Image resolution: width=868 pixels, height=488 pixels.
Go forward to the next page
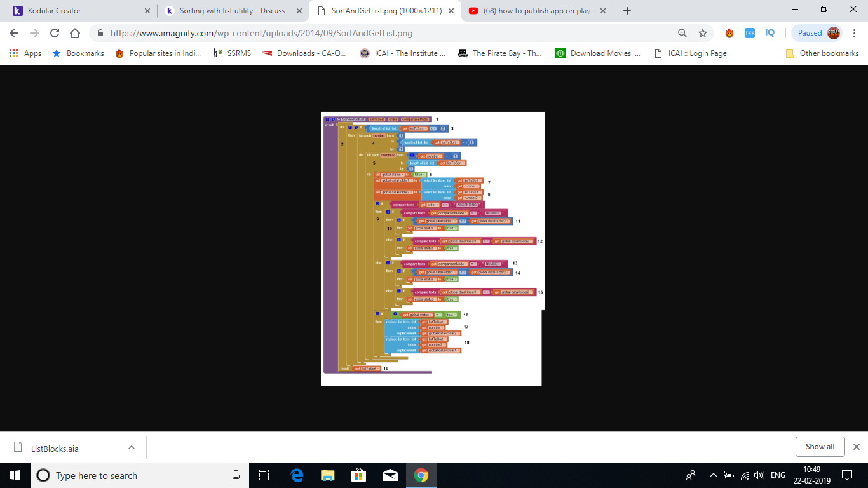click(34, 33)
